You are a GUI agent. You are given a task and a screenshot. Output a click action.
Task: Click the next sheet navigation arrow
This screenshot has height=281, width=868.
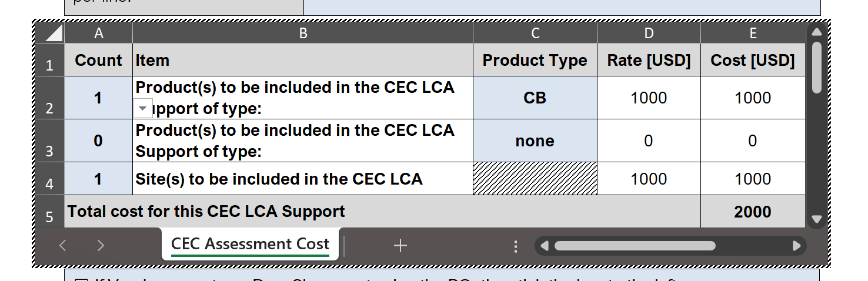[x=101, y=246]
